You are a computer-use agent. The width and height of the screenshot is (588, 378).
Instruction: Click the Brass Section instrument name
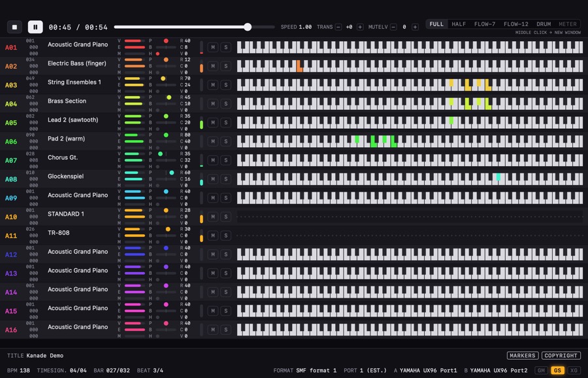tap(67, 101)
